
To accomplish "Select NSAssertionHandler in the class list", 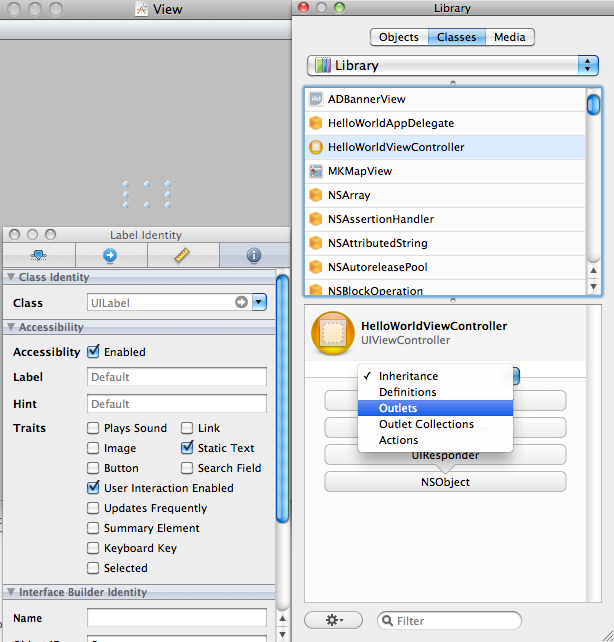I will 445,219.
